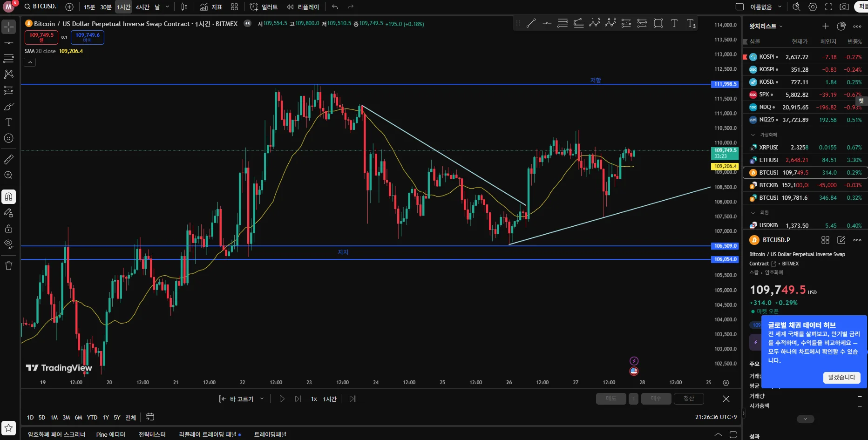Open the 트레이딩패널 tab

click(270, 434)
